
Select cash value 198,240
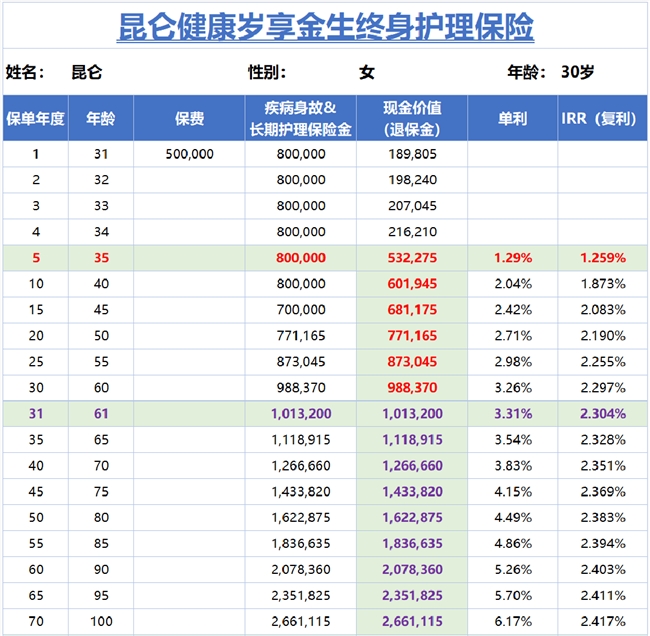412,180
